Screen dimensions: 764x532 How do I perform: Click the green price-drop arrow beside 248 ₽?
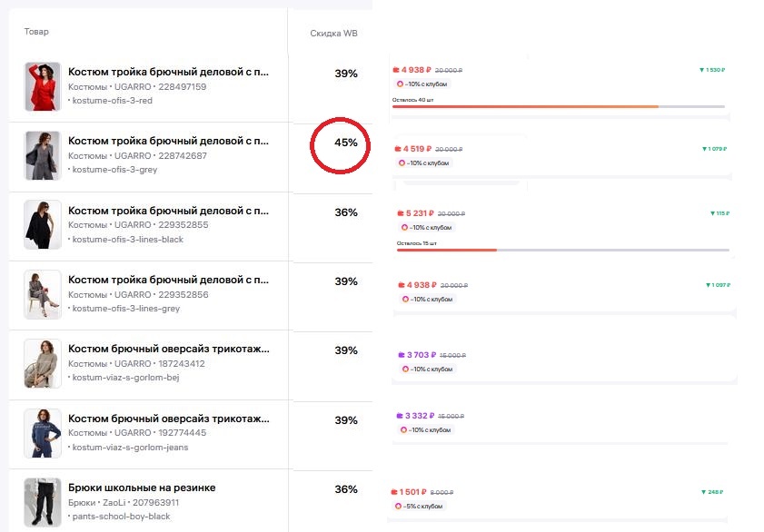point(703,492)
